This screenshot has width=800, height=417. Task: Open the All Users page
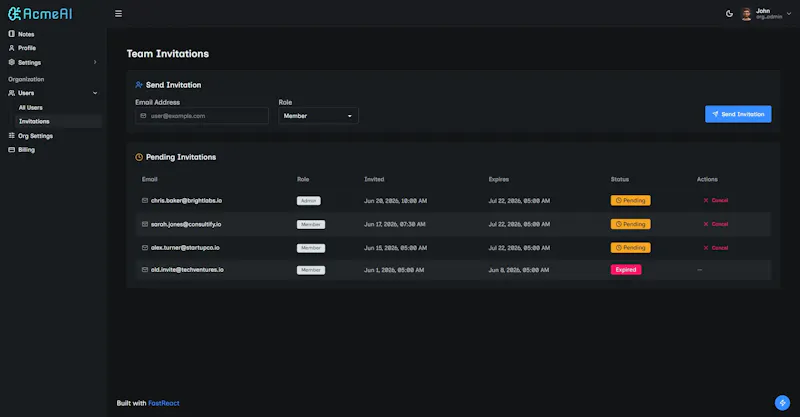click(31, 108)
